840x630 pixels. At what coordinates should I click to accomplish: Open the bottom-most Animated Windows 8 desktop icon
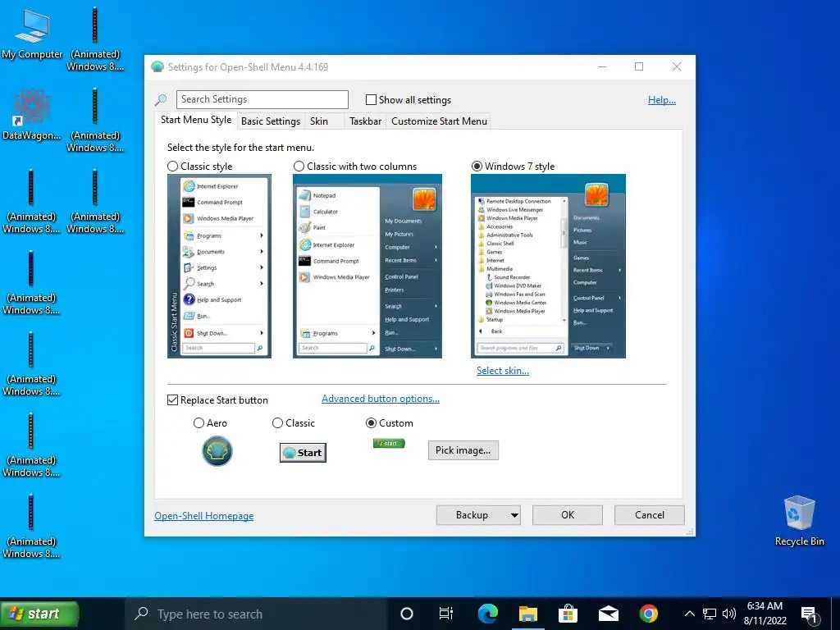coord(31,526)
